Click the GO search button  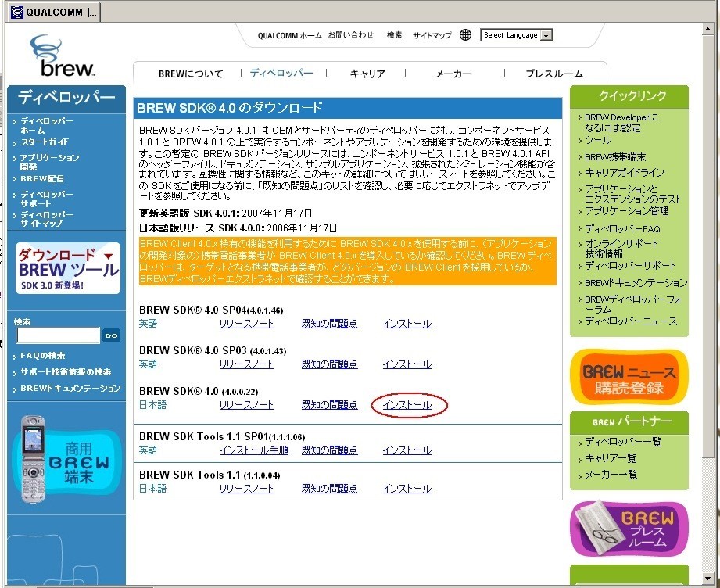[x=111, y=335]
